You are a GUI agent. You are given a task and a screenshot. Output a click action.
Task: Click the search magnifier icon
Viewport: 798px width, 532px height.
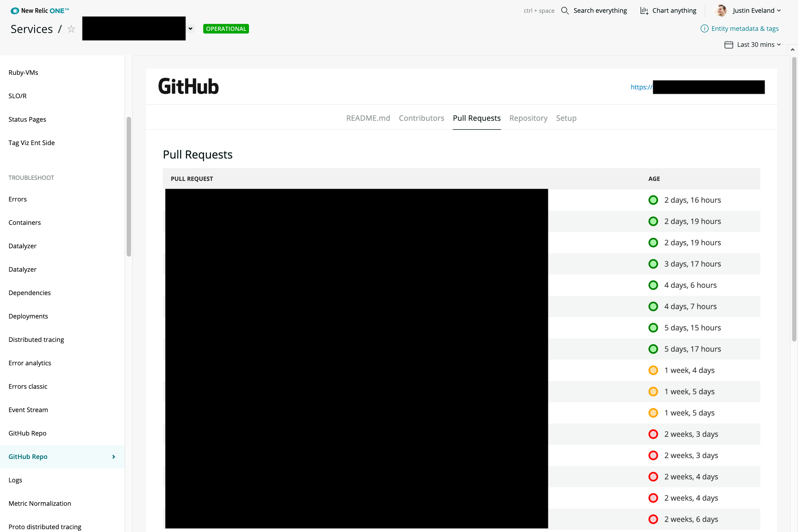pyautogui.click(x=565, y=11)
